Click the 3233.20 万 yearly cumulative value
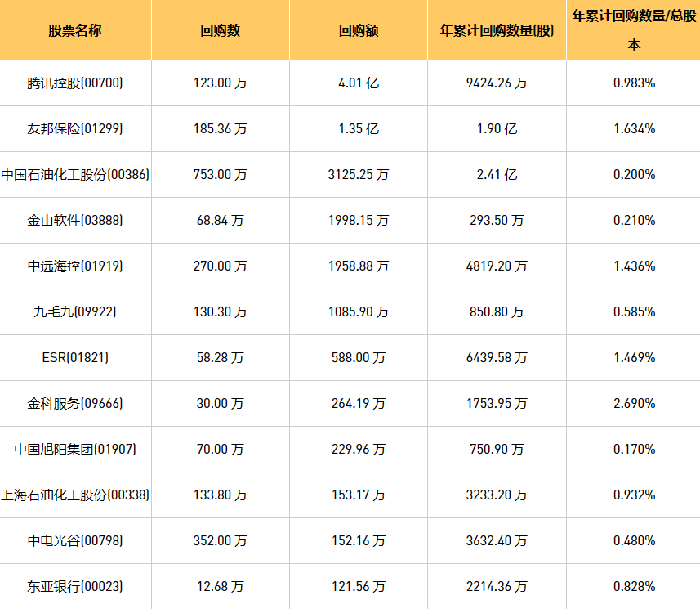Screen dimensions: 700x609 [x=497, y=495]
